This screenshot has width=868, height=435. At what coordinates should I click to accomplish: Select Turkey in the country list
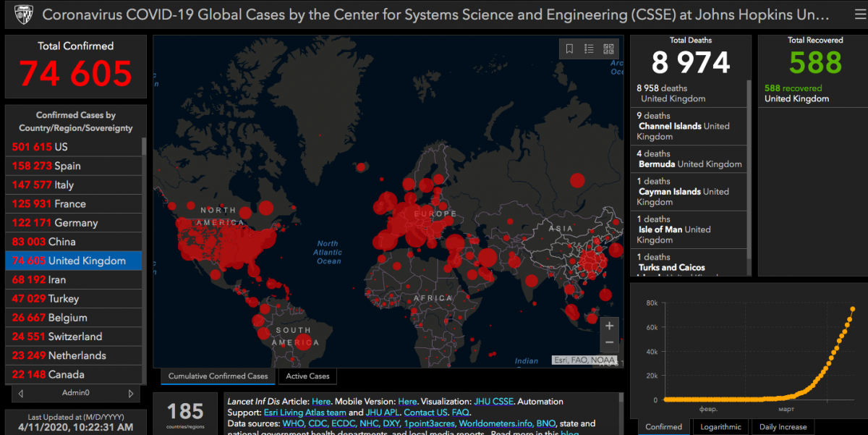point(74,298)
